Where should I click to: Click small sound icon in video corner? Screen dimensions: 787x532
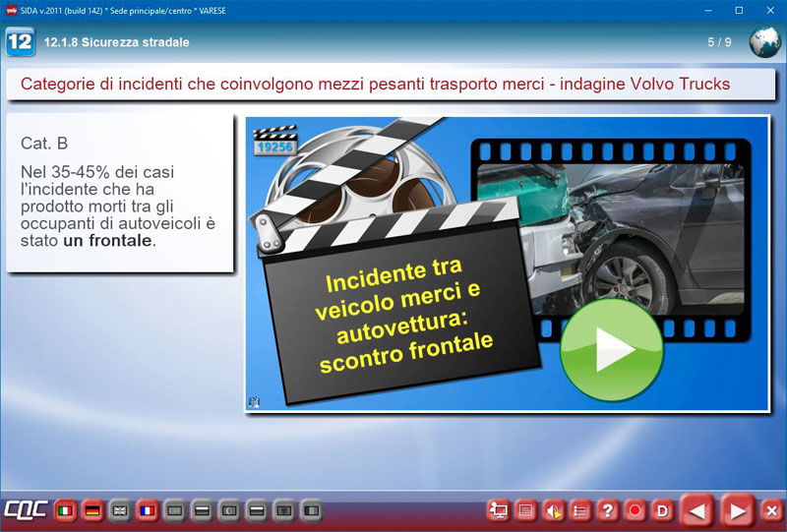click(255, 401)
